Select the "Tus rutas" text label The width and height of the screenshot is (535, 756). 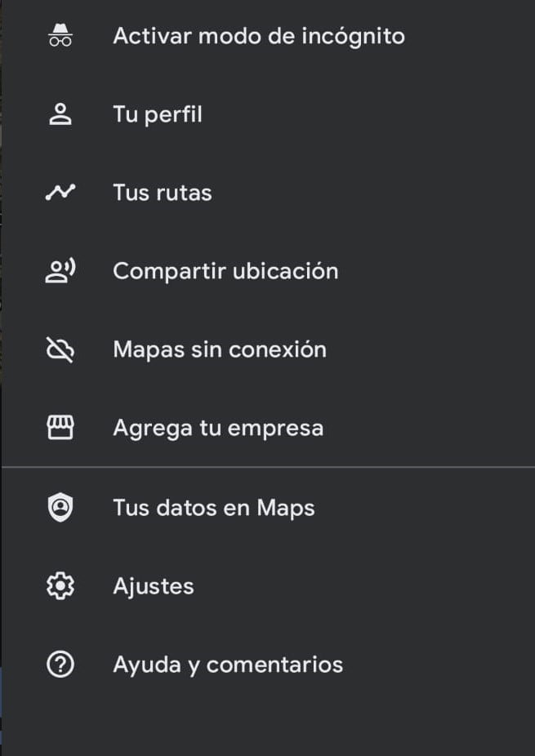tap(162, 193)
